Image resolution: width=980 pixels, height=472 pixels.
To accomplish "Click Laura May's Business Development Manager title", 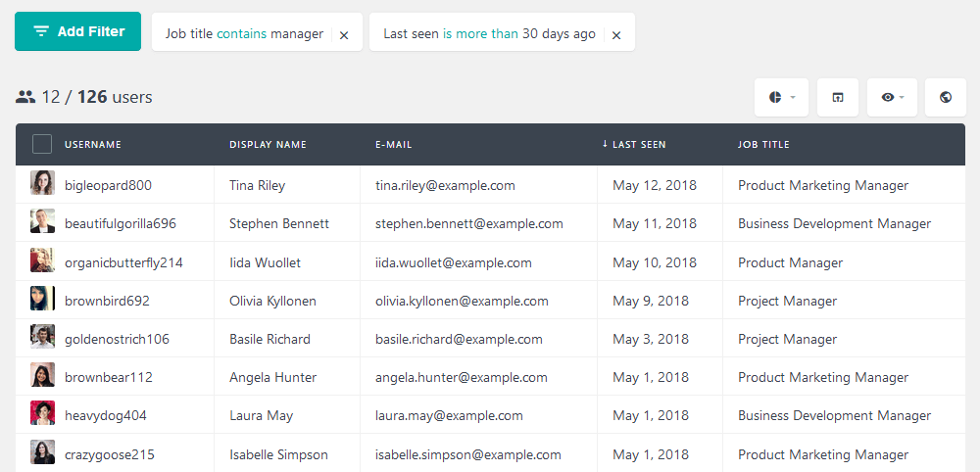I will pos(834,415).
